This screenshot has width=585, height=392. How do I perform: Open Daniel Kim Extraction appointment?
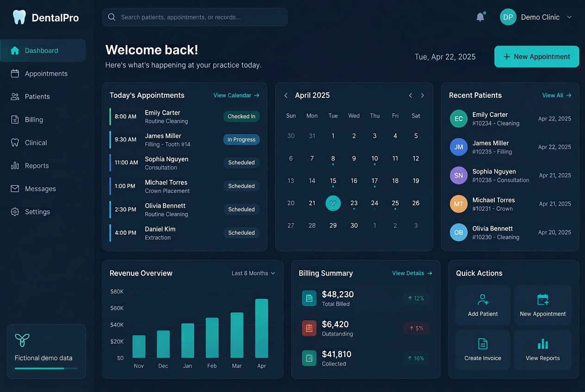click(185, 233)
